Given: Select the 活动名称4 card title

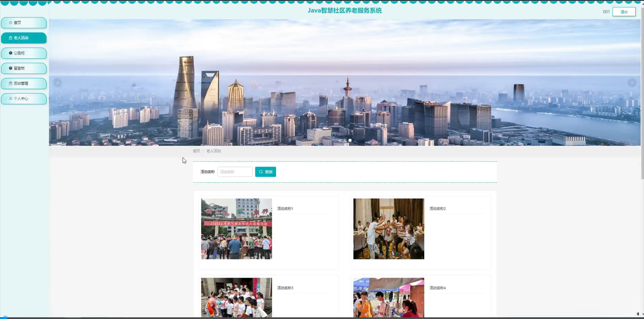Looking at the screenshot, I should [438, 288].
